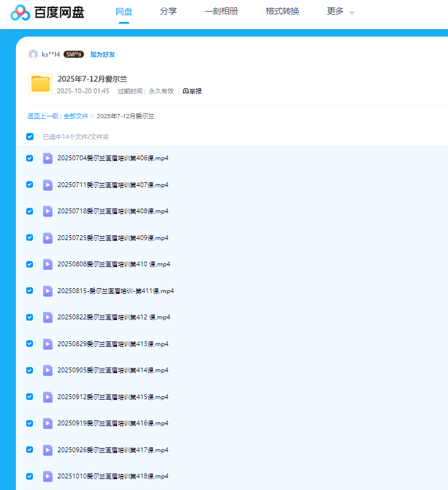Click video icon for lesson 406 file
This screenshot has height=490, width=448.
pos(48,158)
